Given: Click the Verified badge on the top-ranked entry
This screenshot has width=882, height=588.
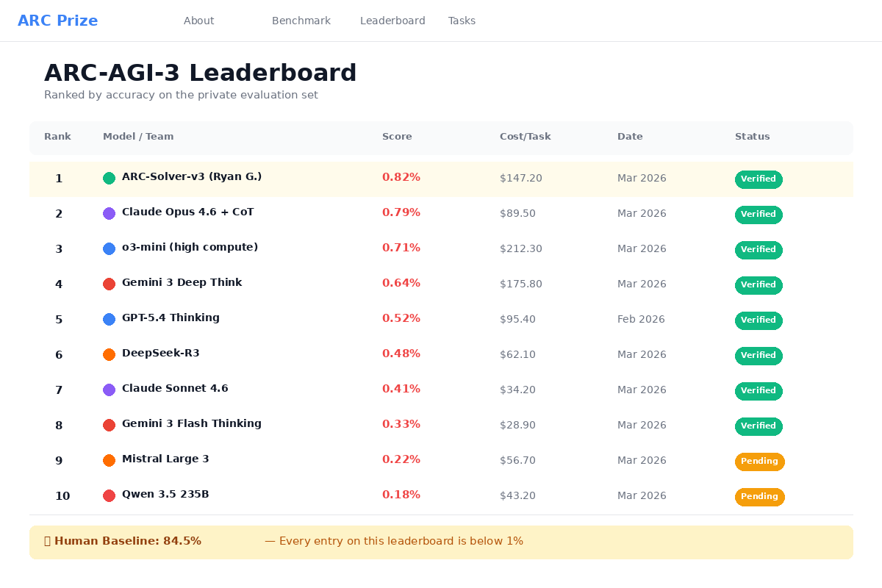Looking at the screenshot, I should [x=759, y=179].
